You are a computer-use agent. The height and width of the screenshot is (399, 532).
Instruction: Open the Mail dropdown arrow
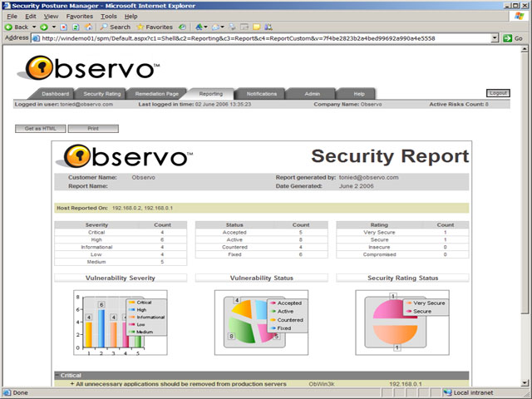(222, 27)
